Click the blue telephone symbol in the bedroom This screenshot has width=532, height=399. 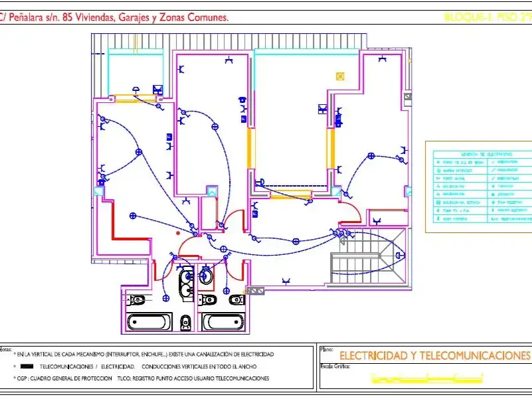[x=242, y=100]
